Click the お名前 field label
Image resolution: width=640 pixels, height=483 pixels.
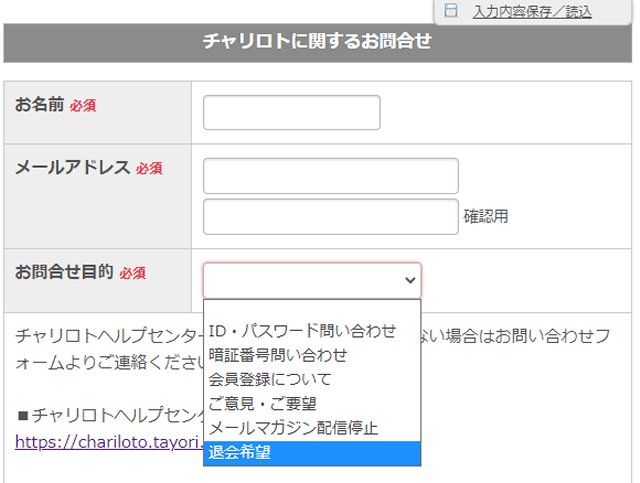click(x=40, y=104)
